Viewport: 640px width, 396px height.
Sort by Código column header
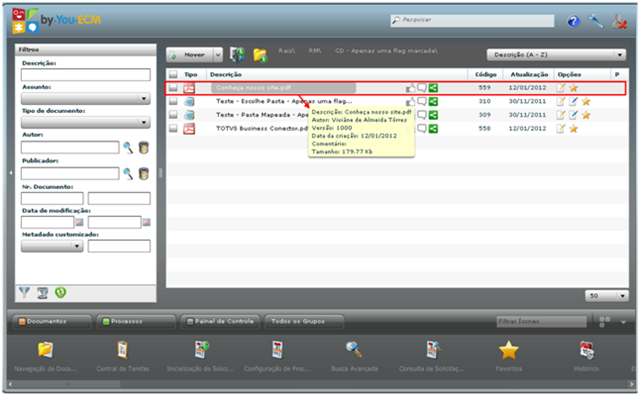click(x=485, y=74)
